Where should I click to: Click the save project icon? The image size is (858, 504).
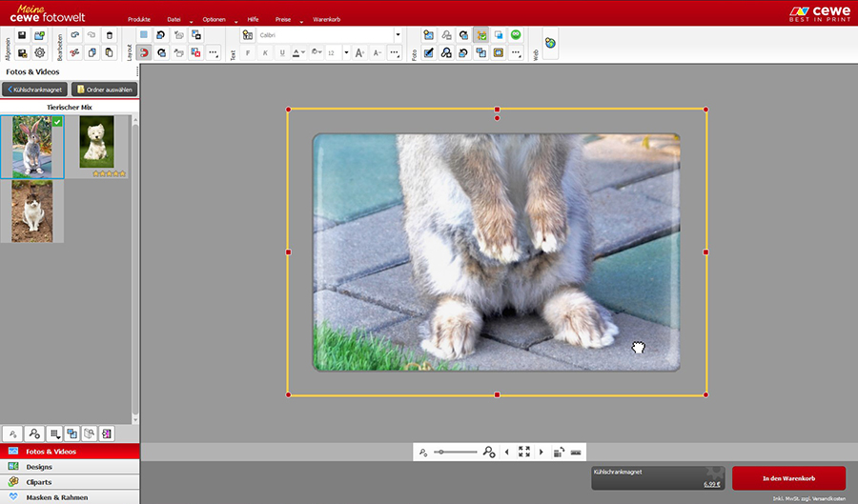click(x=22, y=35)
